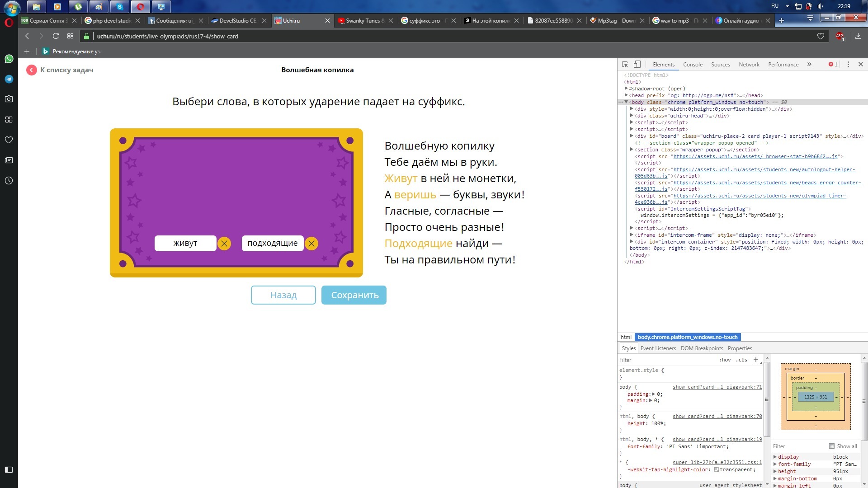Image resolution: width=868 pixels, height=488 pixels.
Task: Toggle the :hov element state panel
Action: click(x=725, y=360)
